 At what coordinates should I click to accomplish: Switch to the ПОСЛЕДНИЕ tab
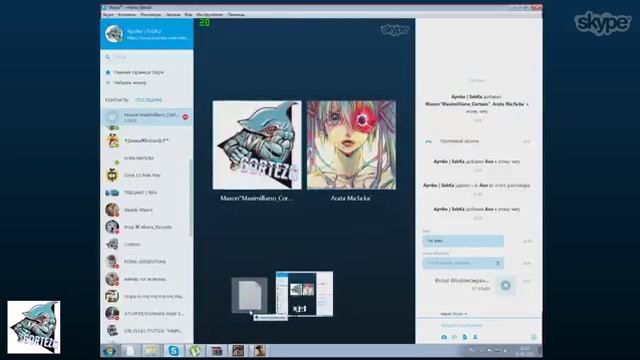(149, 100)
